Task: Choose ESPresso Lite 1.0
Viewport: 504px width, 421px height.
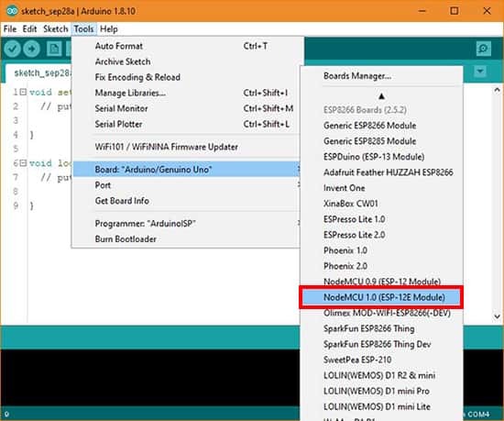Action: point(381,219)
